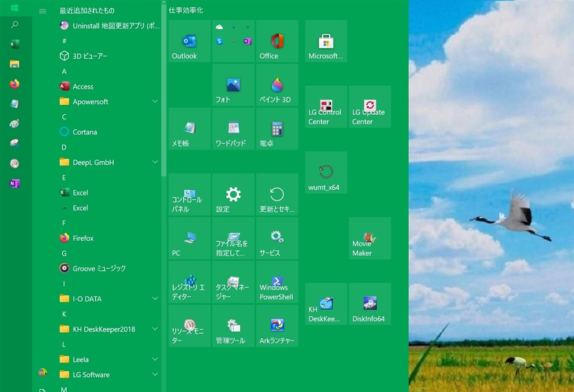Open the リソース モニター tile
This screenshot has height=392, width=574.
[189, 326]
